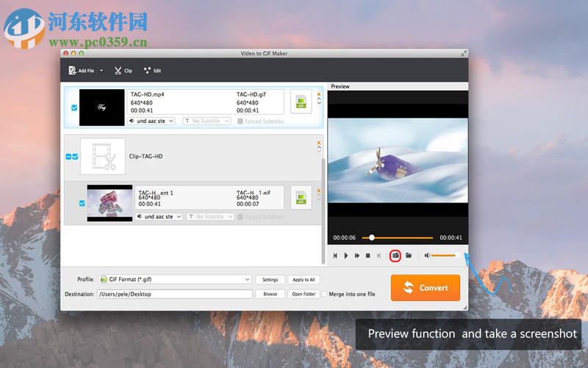Click the Open Folder button
The height and width of the screenshot is (368, 588).
point(304,294)
